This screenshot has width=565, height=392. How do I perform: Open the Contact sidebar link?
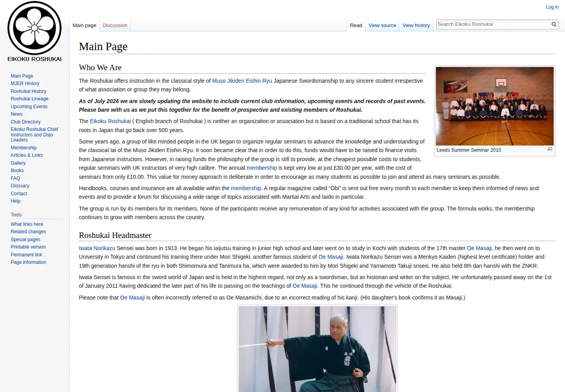(19, 194)
